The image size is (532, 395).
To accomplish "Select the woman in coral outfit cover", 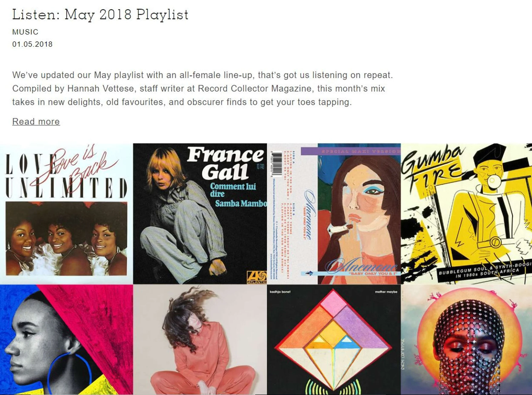I will tap(200, 339).
